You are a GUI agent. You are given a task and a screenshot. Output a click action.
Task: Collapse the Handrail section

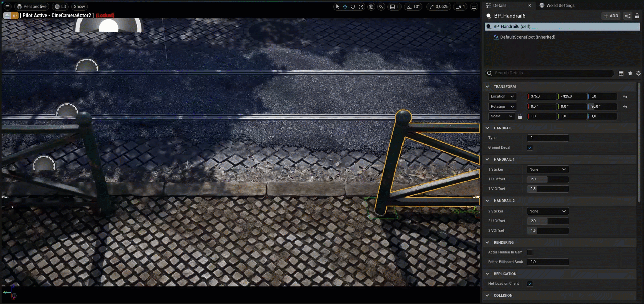487,128
